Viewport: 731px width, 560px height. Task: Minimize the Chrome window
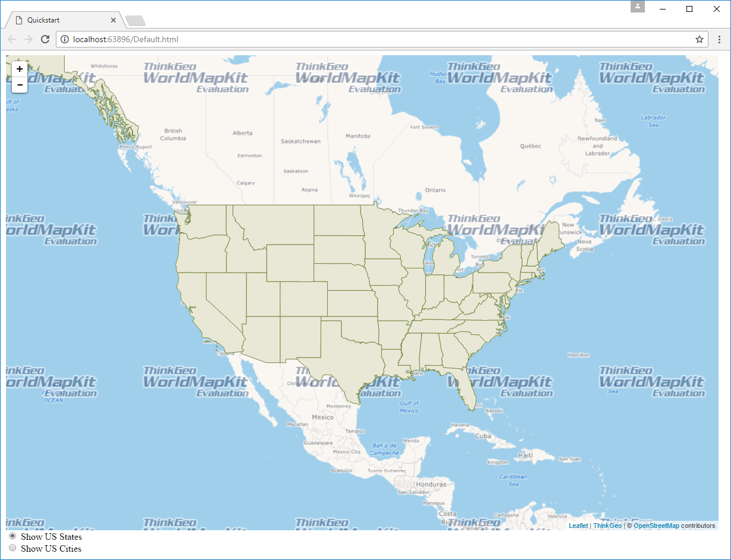tap(662, 9)
